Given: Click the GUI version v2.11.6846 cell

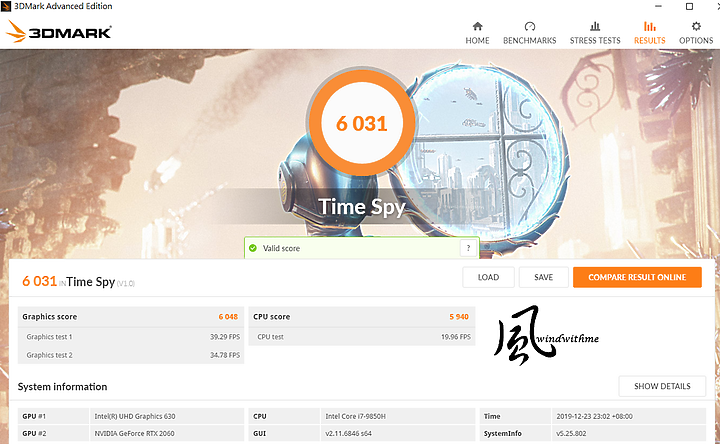Looking at the screenshot, I should point(398,433).
